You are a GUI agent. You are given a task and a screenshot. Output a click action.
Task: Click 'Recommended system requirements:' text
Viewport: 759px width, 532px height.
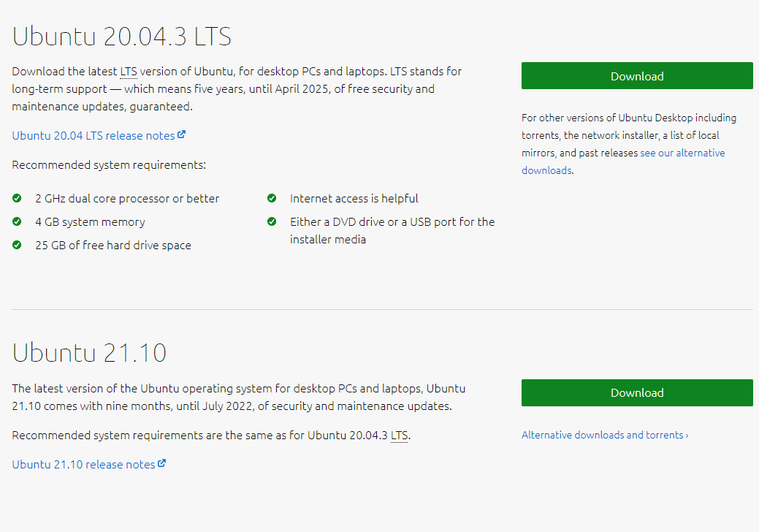[x=109, y=165]
